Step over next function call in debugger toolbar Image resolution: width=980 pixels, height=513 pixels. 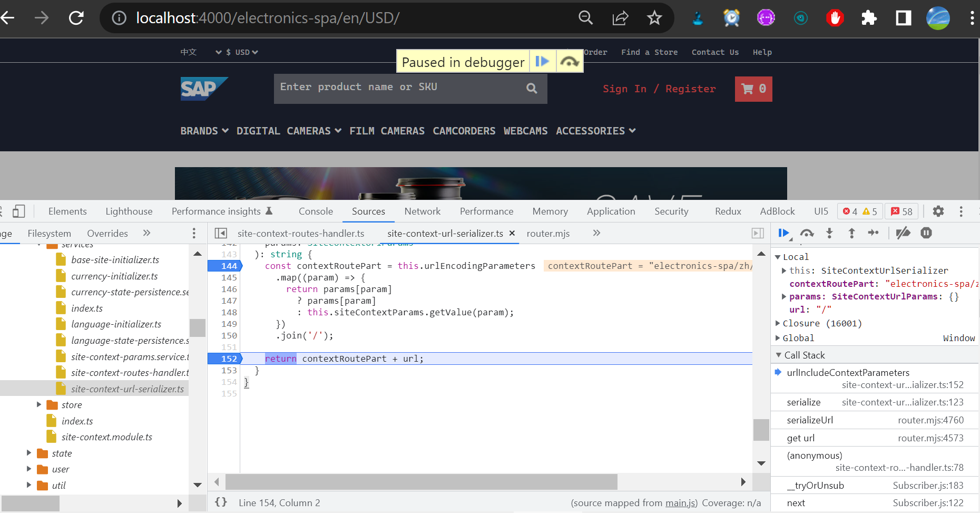[807, 233]
